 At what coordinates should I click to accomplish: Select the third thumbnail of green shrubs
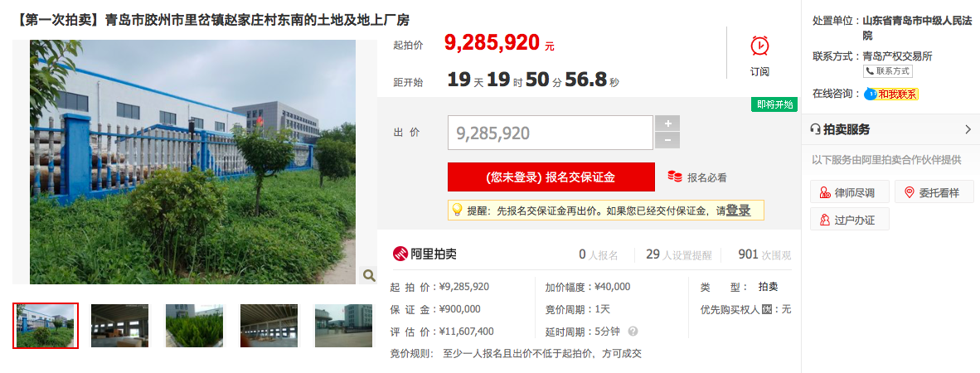[x=194, y=326]
